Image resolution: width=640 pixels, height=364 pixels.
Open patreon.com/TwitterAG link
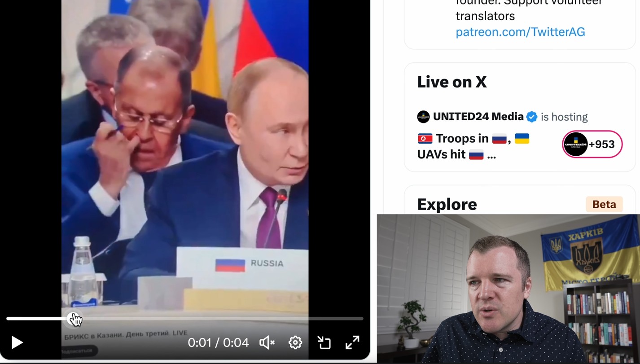tap(520, 32)
